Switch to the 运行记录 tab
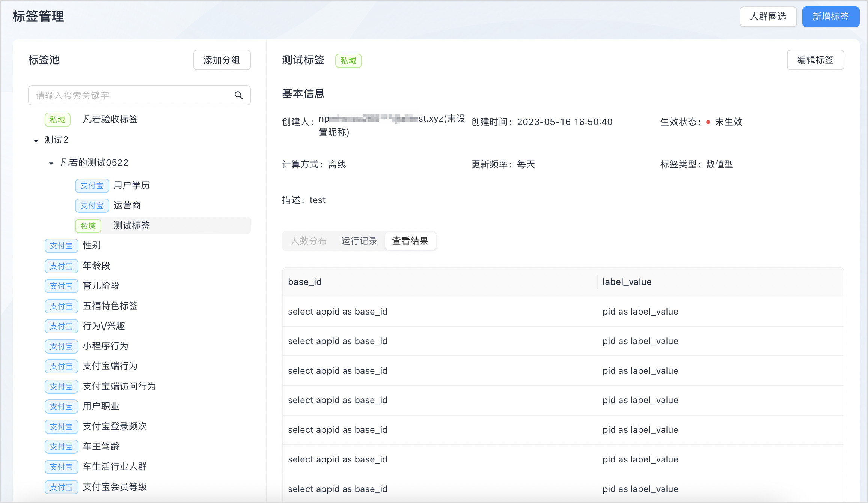The width and height of the screenshot is (868, 503). [359, 241]
